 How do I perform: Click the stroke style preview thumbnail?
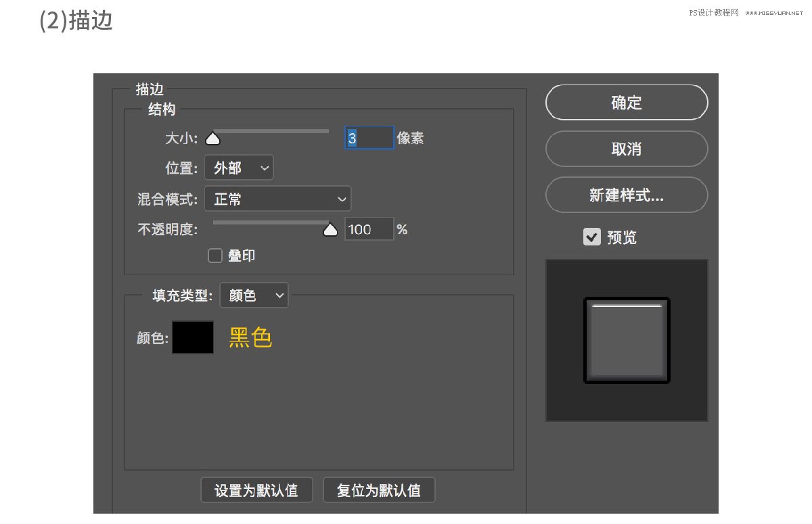[627, 341]
